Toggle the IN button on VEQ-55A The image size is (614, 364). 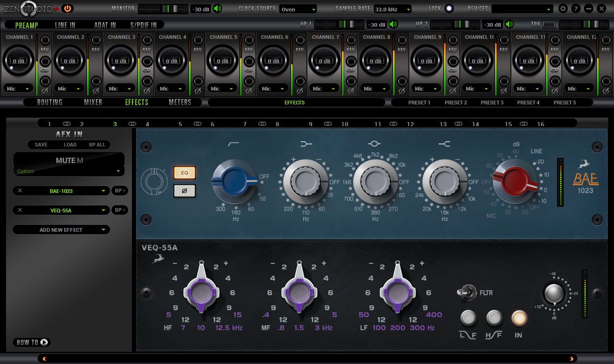pyautogui.click(x=519, y=318)
